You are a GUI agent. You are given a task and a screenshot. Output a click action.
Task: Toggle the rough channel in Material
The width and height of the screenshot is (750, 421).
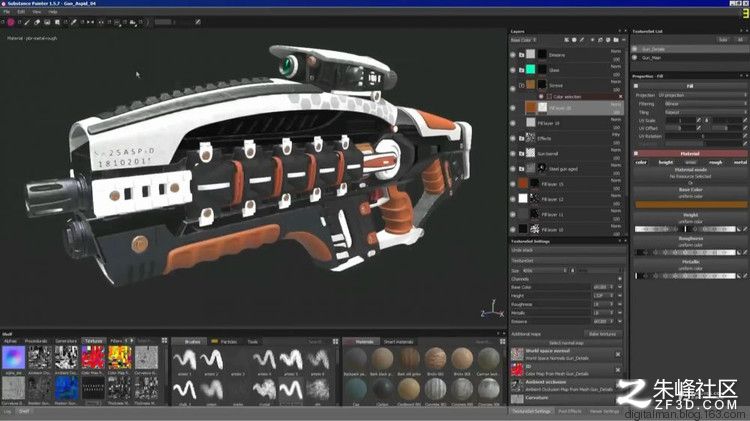[716, 163]
